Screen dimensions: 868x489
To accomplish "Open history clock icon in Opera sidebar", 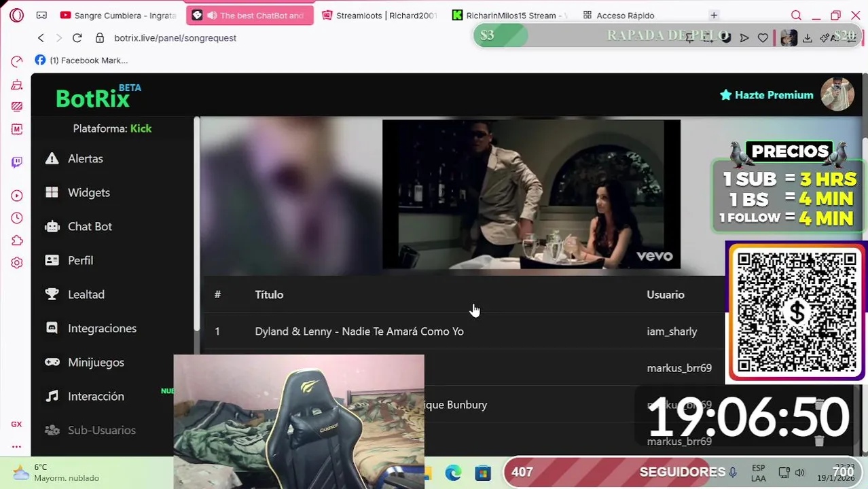I will click(16, 218).
